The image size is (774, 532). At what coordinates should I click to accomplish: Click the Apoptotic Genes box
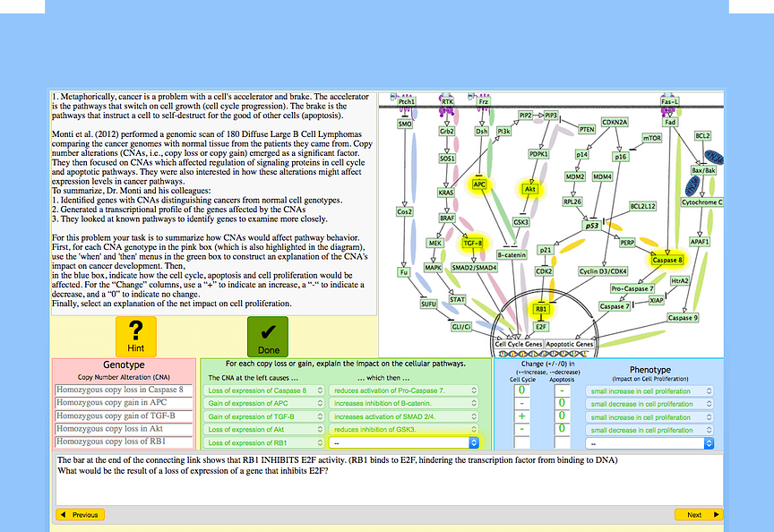(569, 344)
